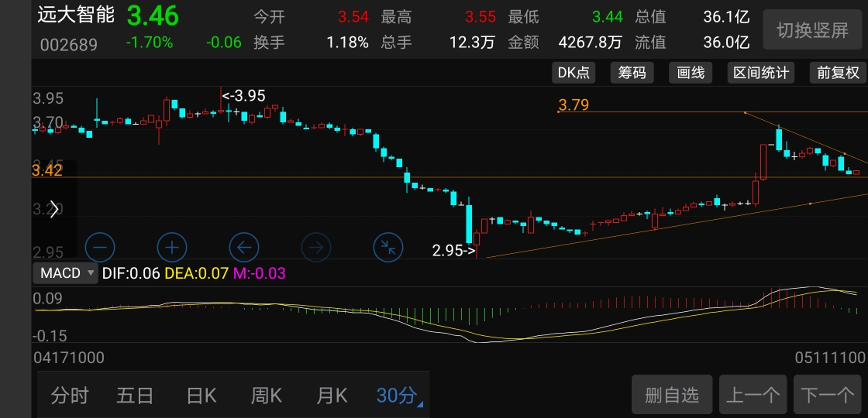Tap the 2.95-> low price marker
This screenshot has height=418, width=868.
point(453,251)
